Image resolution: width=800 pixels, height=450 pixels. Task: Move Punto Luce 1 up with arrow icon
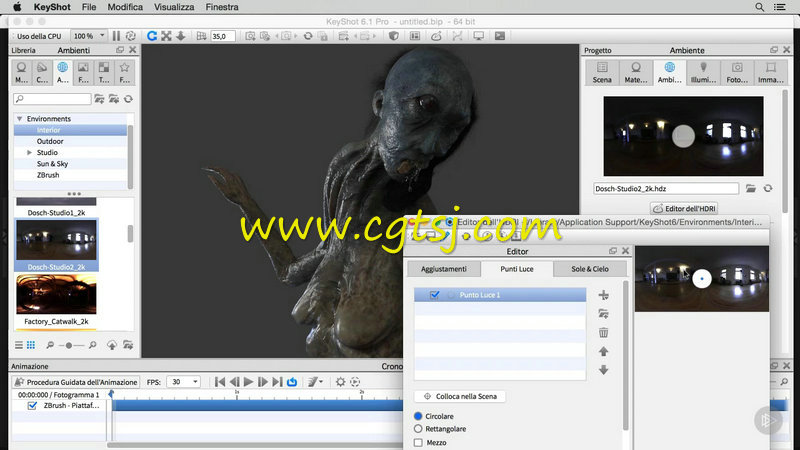(x=604, y=352)
